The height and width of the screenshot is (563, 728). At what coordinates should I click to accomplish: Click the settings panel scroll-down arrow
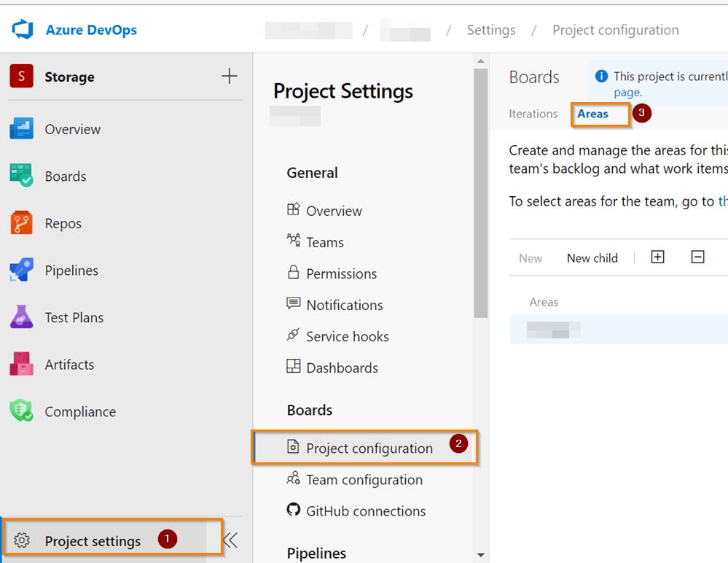(x=480, y=556)
